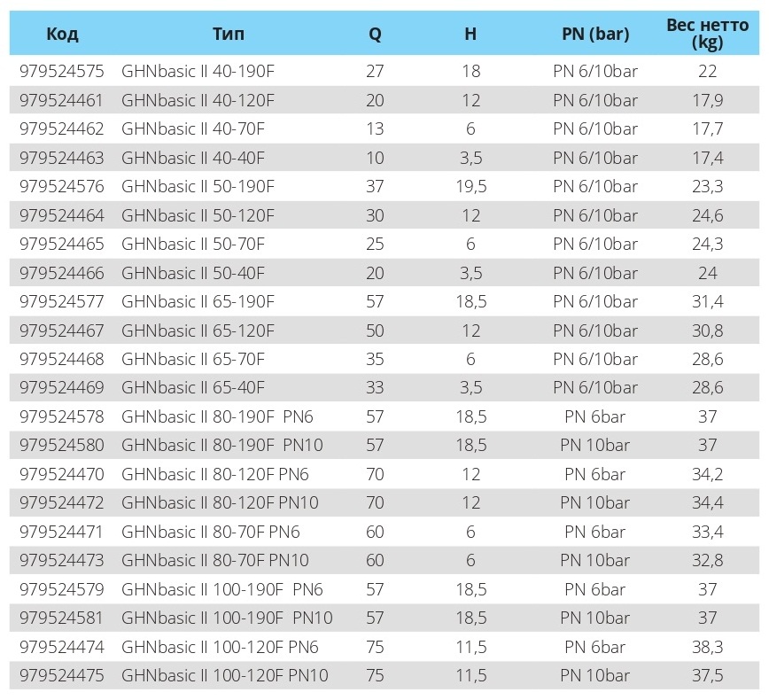Image resolution: width=769 pixels, height=700 pixels.
Task: Click weight value 38,3
Action: (707, 648)
